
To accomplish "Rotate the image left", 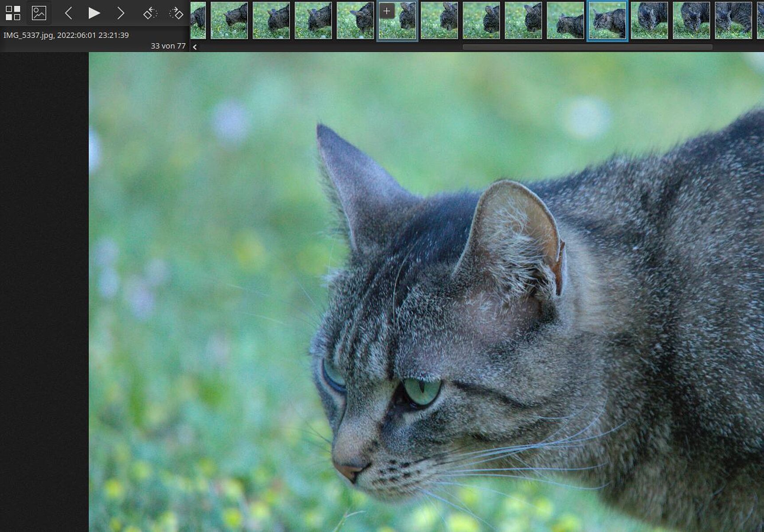I will tap(150, 13).
